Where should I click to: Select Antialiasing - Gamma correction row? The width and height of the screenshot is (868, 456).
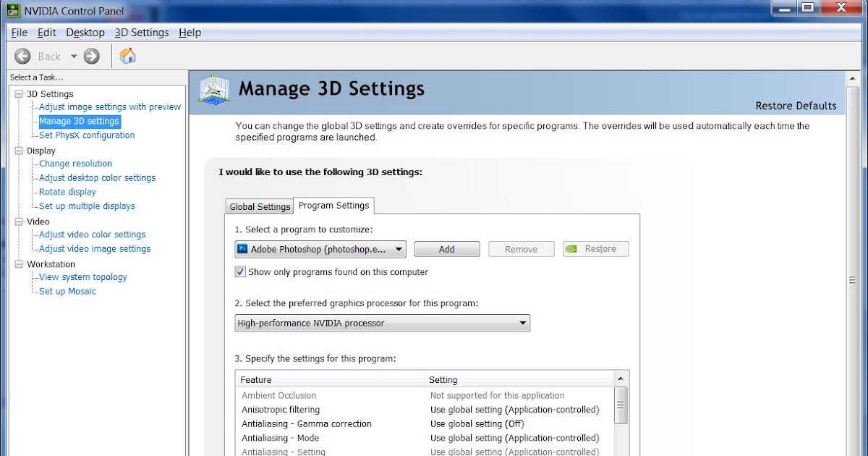[425, 424]
